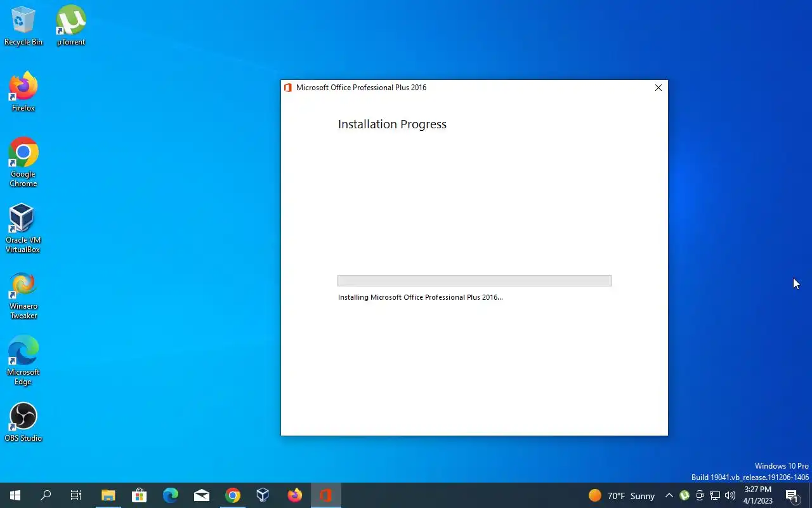Close the Office Professional Plus installer window

pos(658,88)
